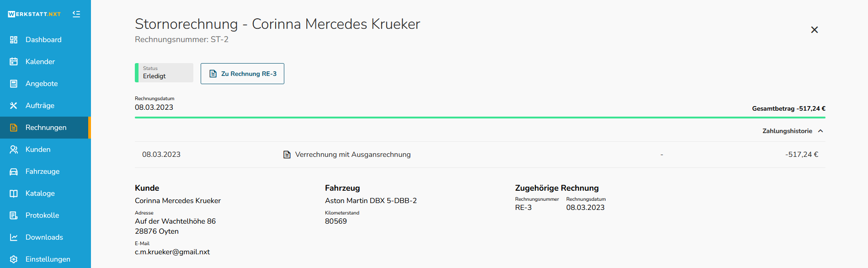Screen dimensions: 868x268
Task: Select the Downloads menu label
Action: (x=44, y=237)
